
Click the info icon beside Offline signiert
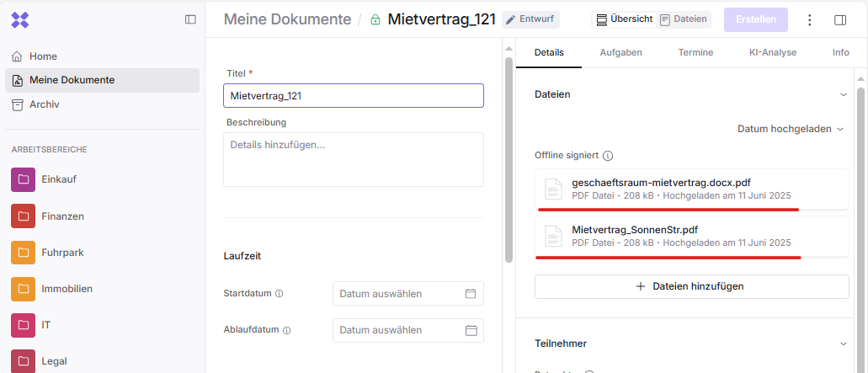pos(608,156)
